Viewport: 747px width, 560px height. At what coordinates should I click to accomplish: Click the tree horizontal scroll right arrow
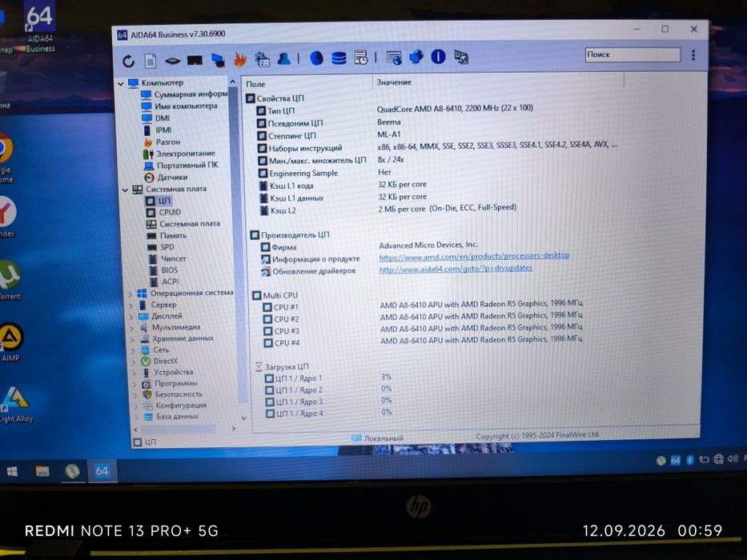[234, 428]
